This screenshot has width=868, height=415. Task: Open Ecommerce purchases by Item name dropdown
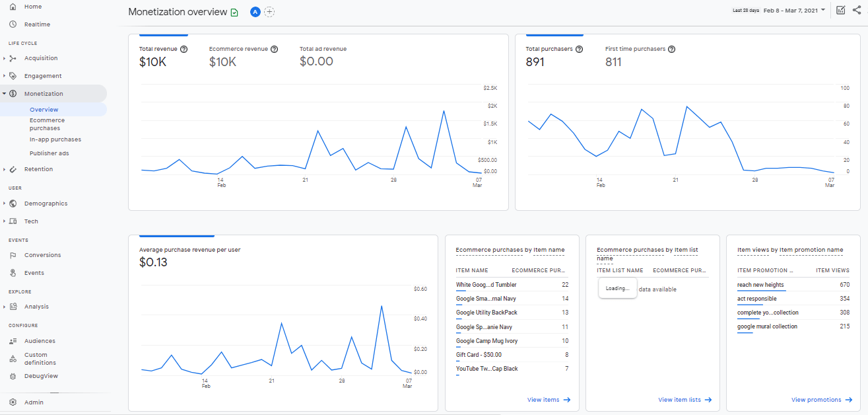[x=510, y=250]
